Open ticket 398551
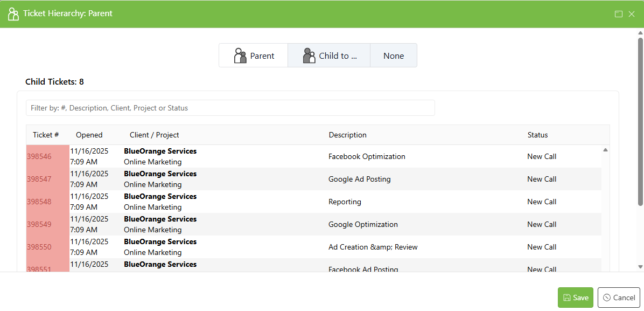 [39, 269]
